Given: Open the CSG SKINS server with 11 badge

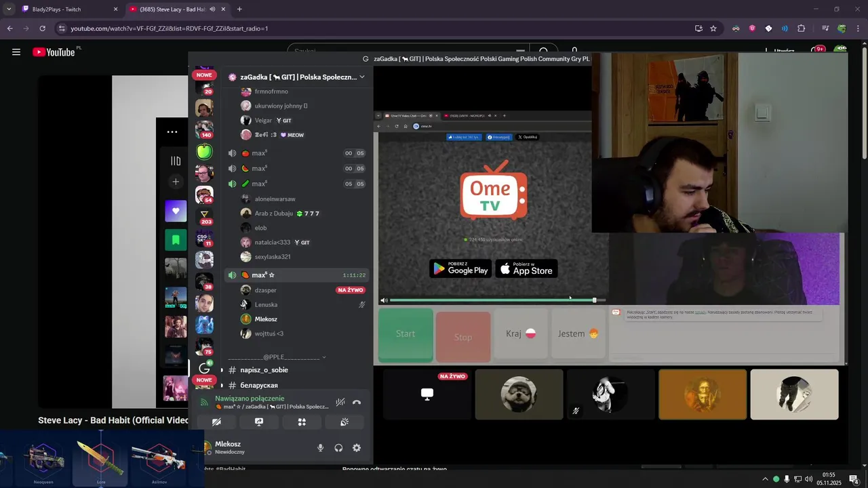Looking at the screenshot, I should coord(204,238).
